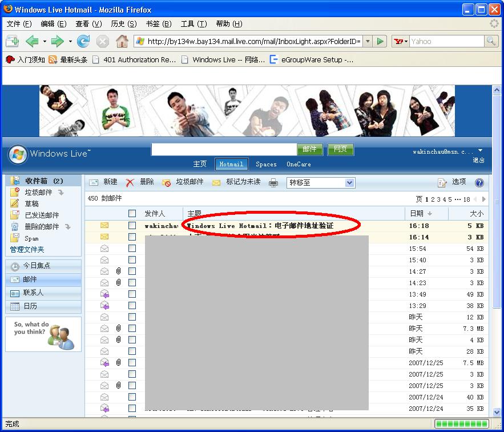This screenshot has width=504, height=432.
Task: Click the new message icon next to 新建
Action: (x=94, y=182)
